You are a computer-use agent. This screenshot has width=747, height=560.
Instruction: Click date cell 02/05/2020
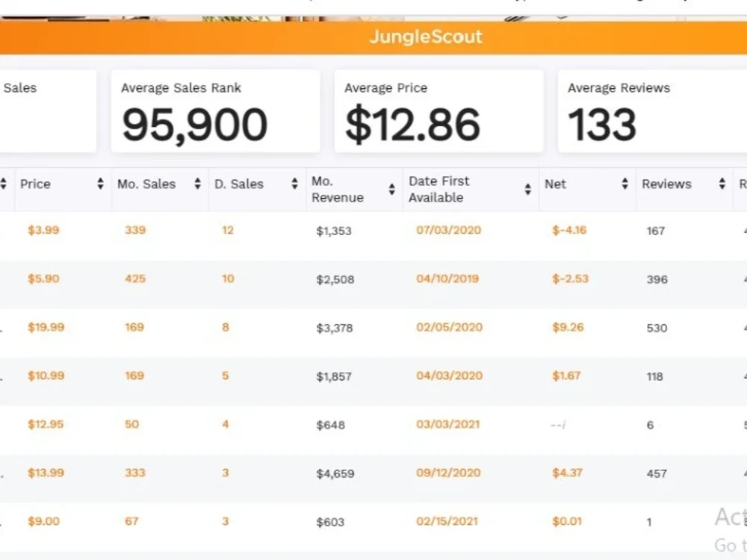(x=449, y=327)
